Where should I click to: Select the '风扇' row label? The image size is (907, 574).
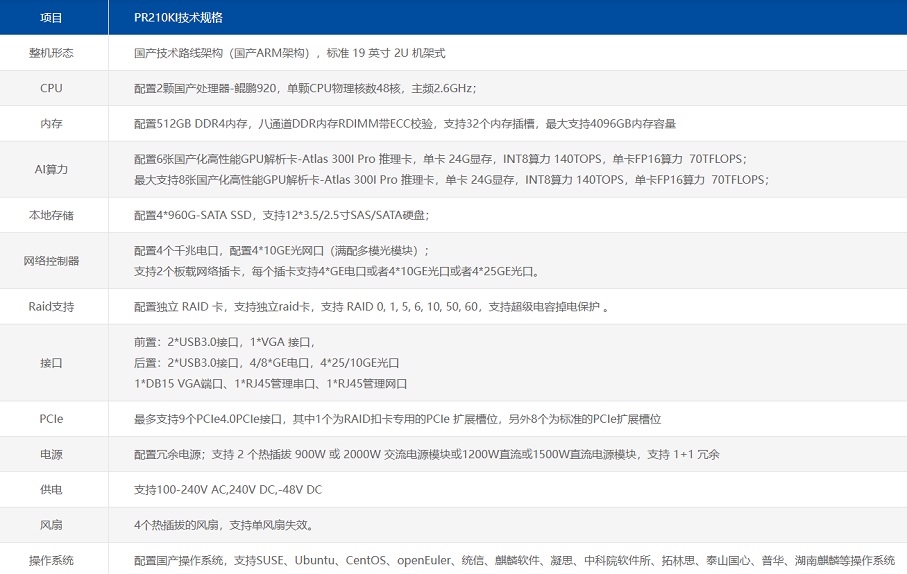point(51,525)
